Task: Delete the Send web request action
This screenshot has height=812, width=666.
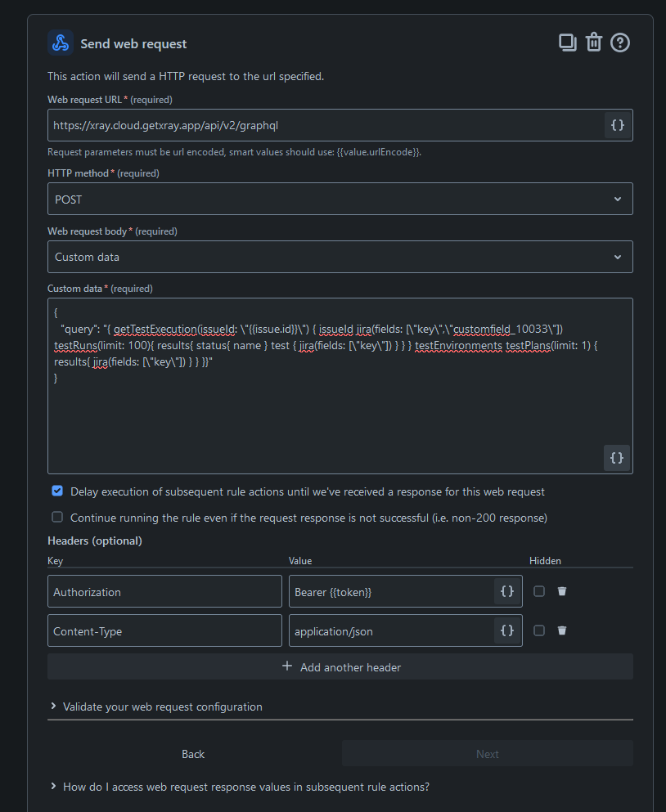Action: [x=594, y=43]
